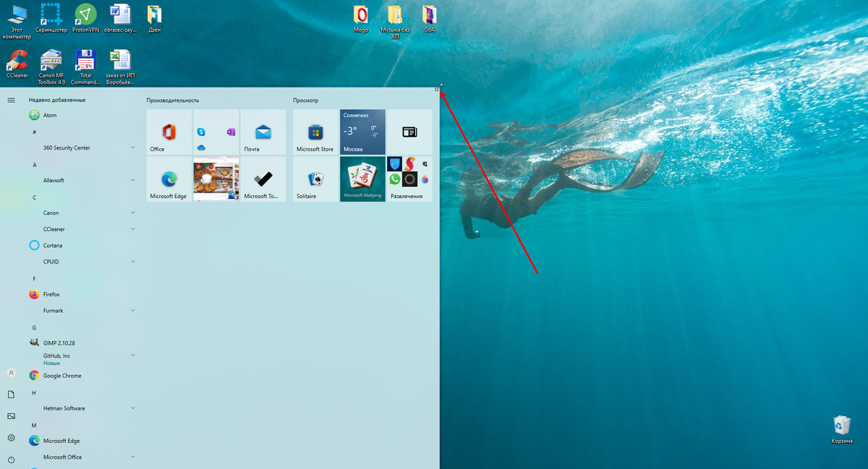868x469 pixels.
Task: Expand the Microsoft Office folder
Action: coord(82,457)
